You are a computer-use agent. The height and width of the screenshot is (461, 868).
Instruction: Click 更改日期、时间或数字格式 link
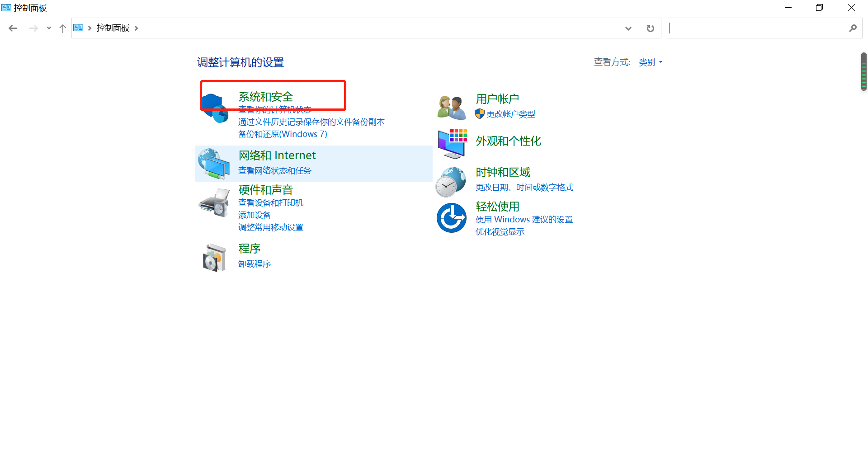(524, 188)
